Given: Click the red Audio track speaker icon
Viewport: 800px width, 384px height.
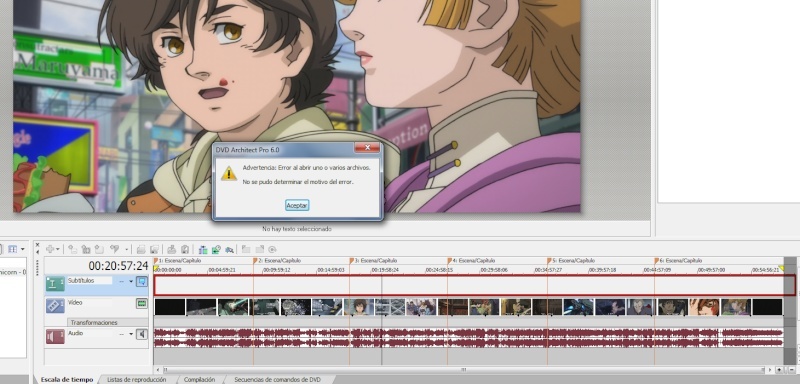Looking at the screenshot, I should [x=55, y=337].
